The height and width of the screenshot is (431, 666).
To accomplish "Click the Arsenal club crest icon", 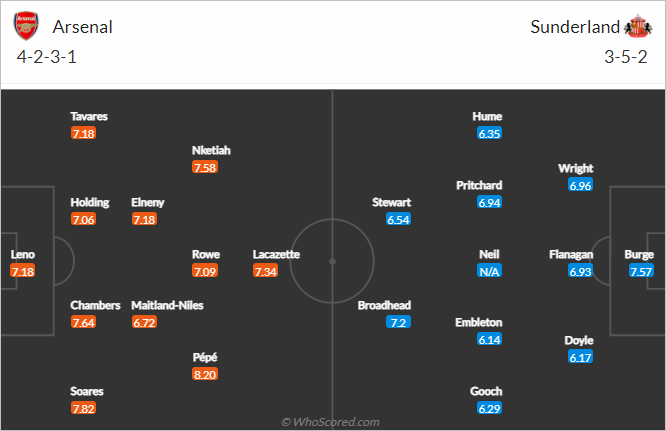I will [26, 26].
